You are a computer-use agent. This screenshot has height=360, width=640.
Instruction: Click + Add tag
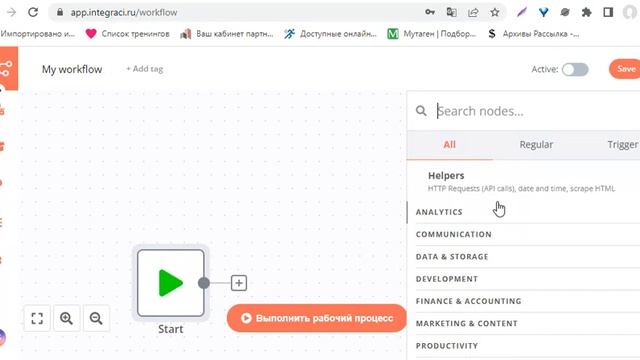(144, 69)
